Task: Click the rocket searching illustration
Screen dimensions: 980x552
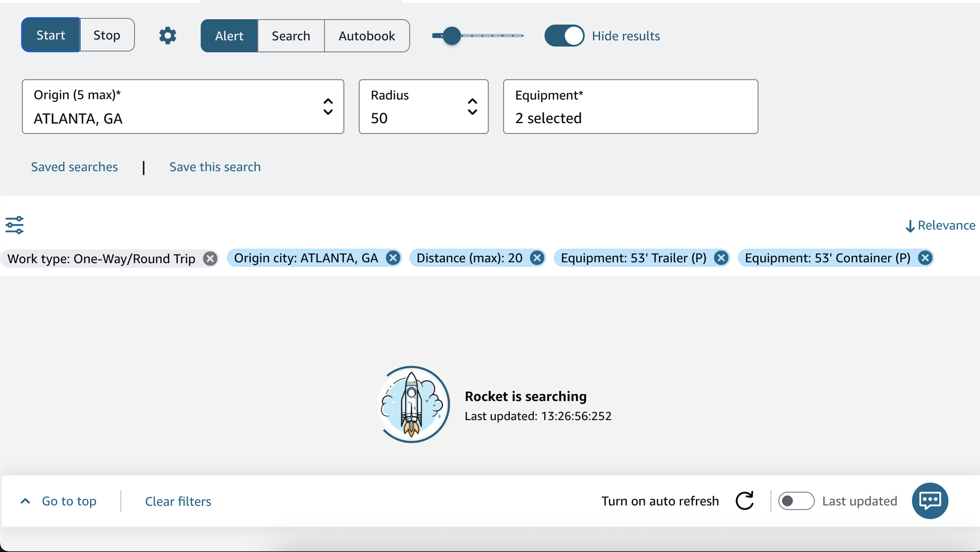Action: tap(413, 404)
